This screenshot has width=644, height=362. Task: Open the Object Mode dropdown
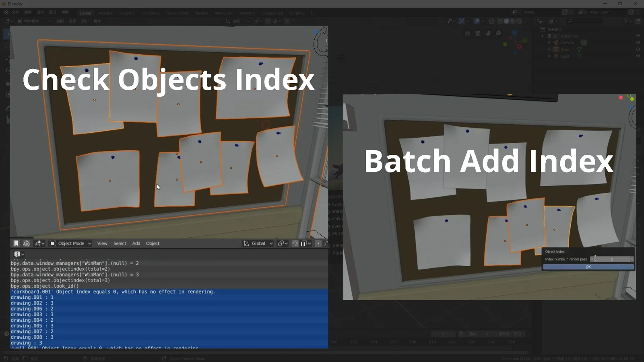(x=70, y=243)
